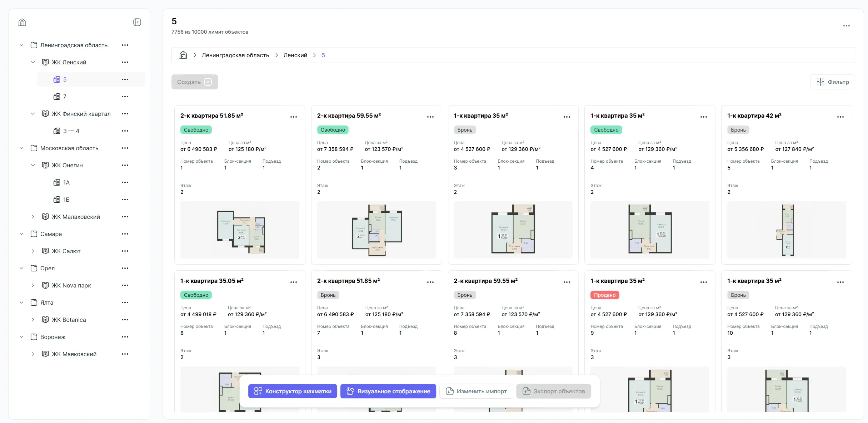868x423 pixels.
Task: Collapse the Ялта tree node
Action: tap(21, 303)
